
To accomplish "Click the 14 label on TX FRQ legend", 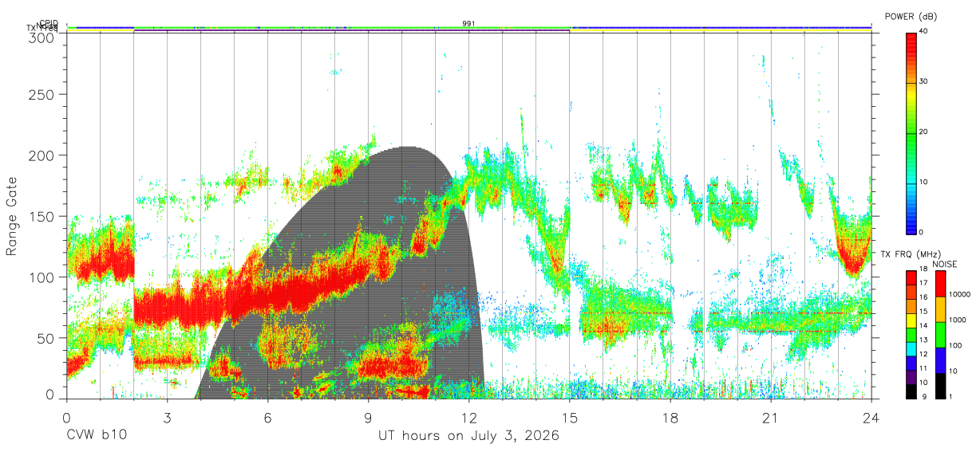I will [x=923, y=326].
